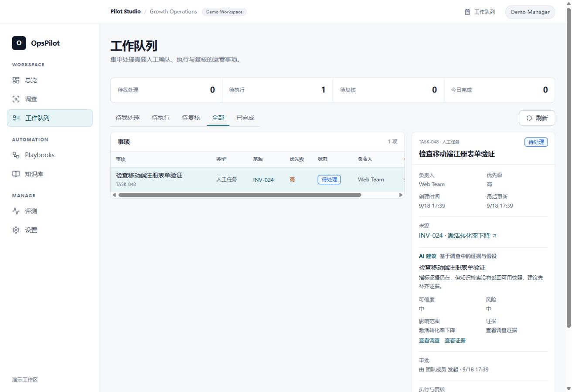Click the table scrollbar right arrow
572x392 pixels.
pos(401,195)
